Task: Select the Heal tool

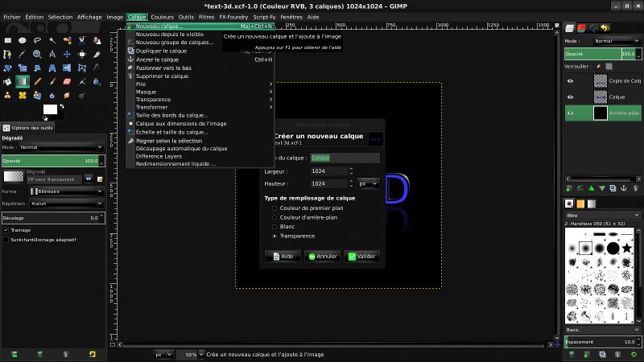Action: (x=23, y=95)
